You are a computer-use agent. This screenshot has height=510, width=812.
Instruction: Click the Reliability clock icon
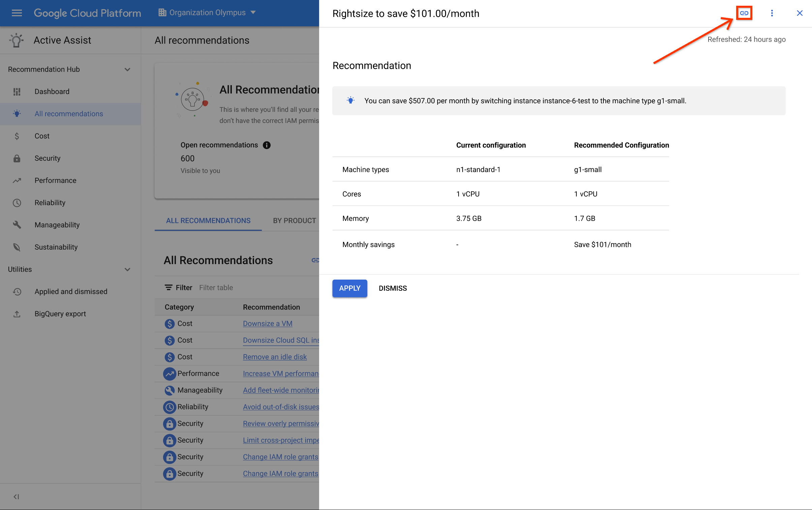coord(16,202)
